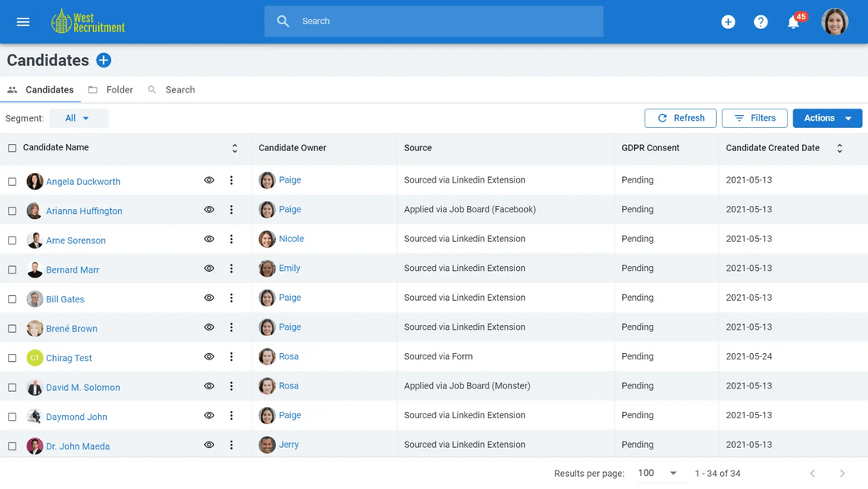Open the quick-add plus button in the header
Viewport: 868px width, 489px height.
728,22
